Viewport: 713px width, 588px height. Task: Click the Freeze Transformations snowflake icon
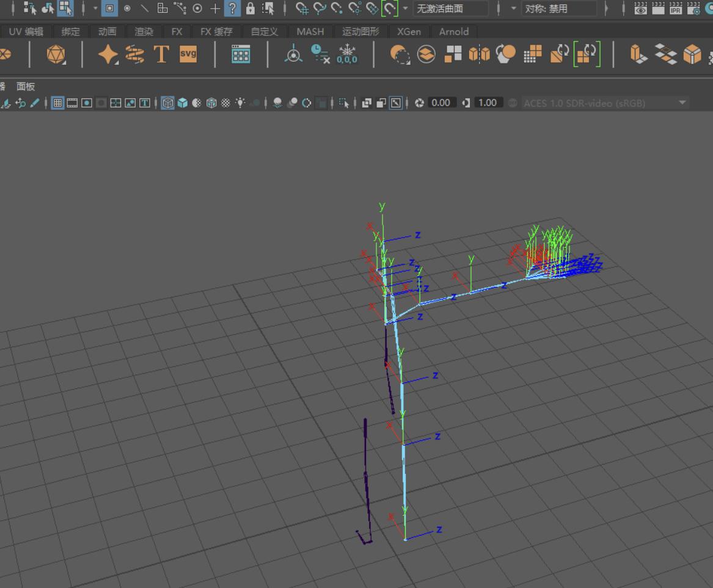point(347,54)
